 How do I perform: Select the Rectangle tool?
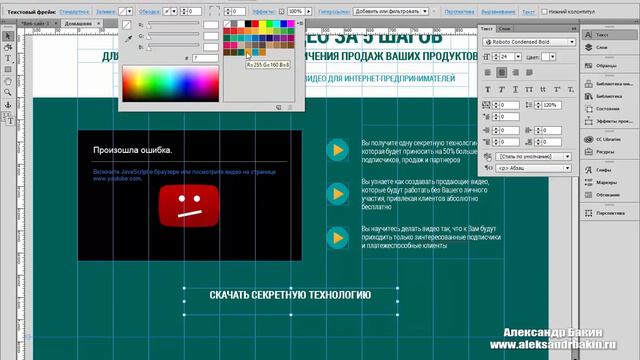click(8, 70)
